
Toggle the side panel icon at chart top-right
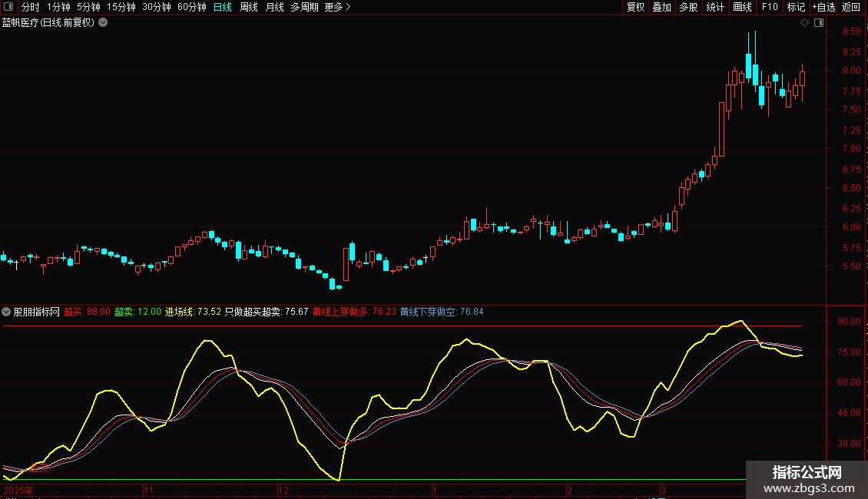coord(819,23)
